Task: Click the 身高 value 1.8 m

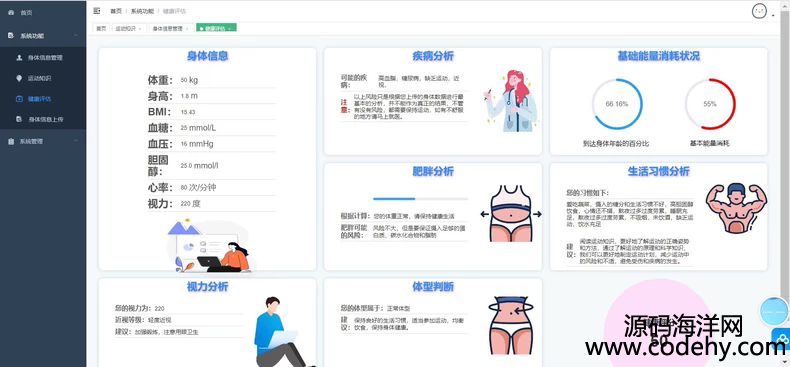Action: point(189,96)
